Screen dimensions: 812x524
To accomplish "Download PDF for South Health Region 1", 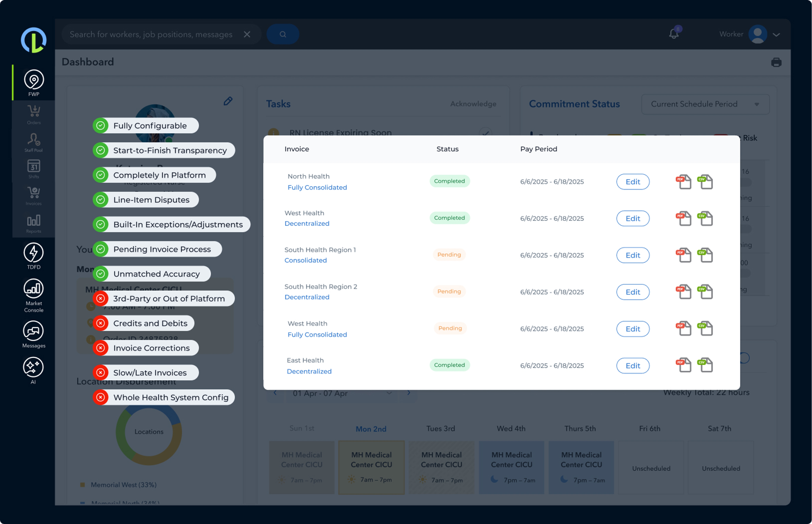I will pyautogui.click(x=683, y=255).
